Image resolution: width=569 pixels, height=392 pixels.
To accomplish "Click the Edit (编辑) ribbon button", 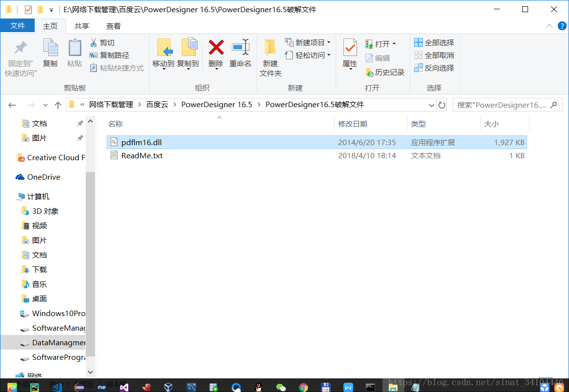I will click(x=378, y=58).
